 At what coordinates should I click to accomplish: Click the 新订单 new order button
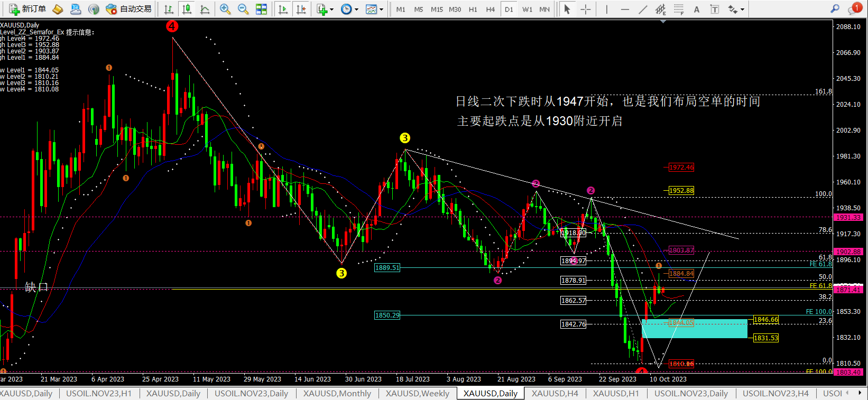[x=27, y=9]
